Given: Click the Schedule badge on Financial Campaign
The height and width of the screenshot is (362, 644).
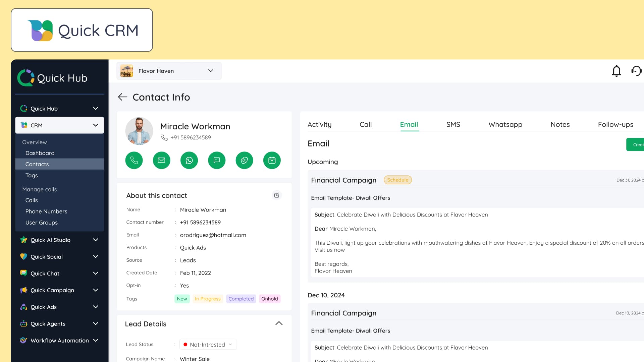Looking at the screenshot, I should click(398, 180).
